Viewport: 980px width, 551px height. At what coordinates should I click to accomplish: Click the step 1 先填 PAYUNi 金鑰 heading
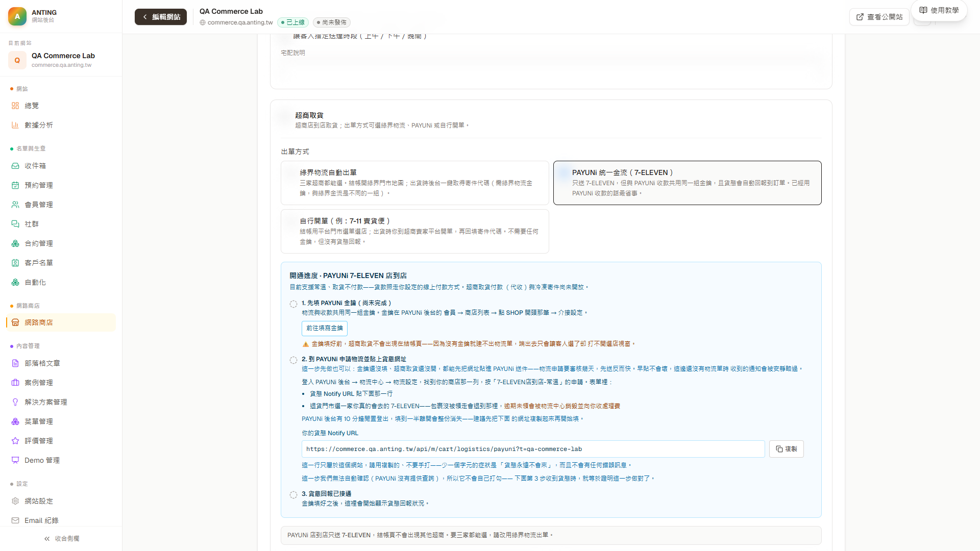[x=347, y=303]
